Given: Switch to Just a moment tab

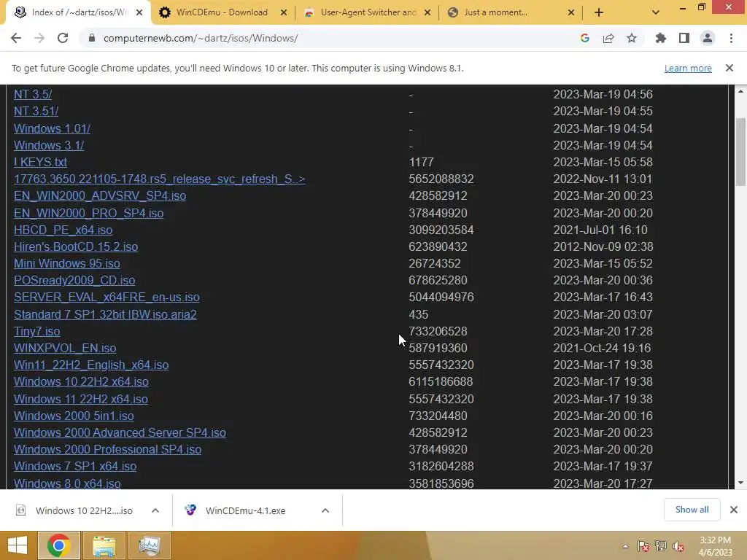Looking at the screenshot, I should coord(495,12).
